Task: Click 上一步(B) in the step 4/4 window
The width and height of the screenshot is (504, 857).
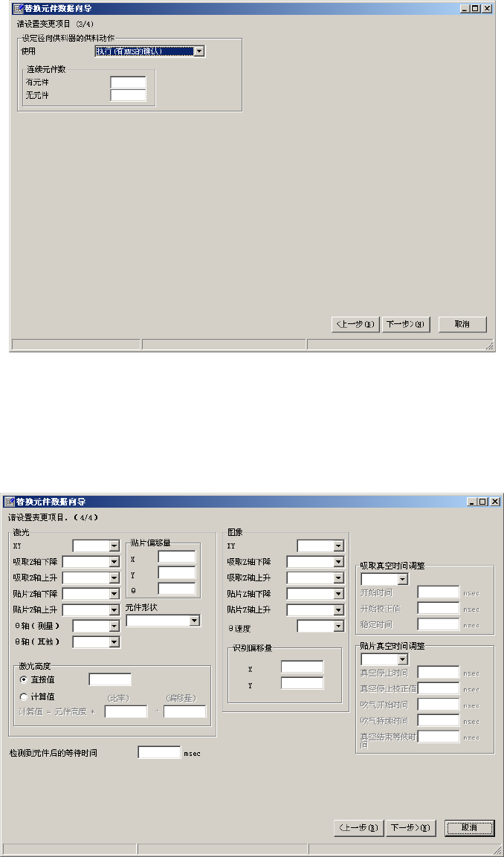Action: [x=358, y=828]
